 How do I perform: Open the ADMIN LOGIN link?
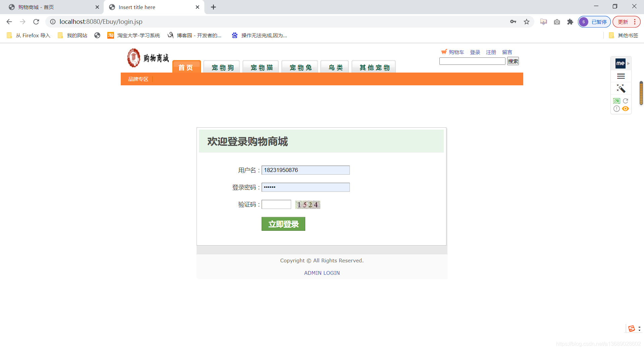click(x=322, y=273)
